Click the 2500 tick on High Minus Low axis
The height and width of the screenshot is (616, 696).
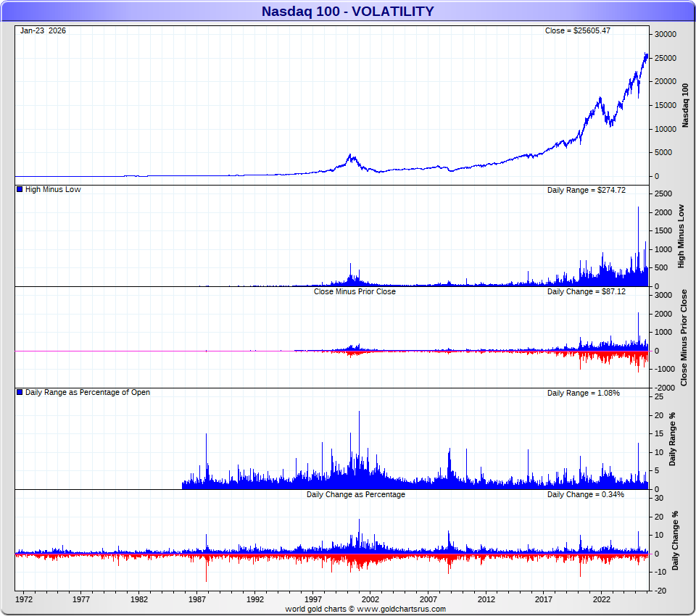coord(663,194)
